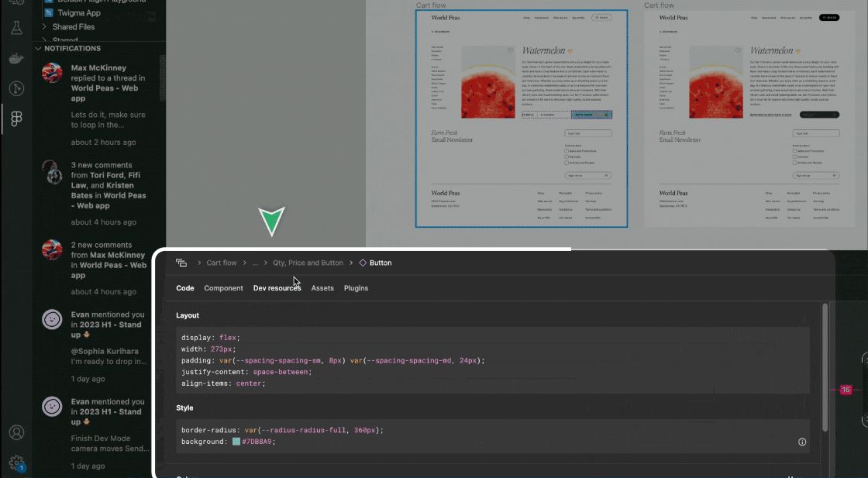Click the dark button beside the right frame's watermelon text
This screenshot has width=868, height=478.
(819, 115)
